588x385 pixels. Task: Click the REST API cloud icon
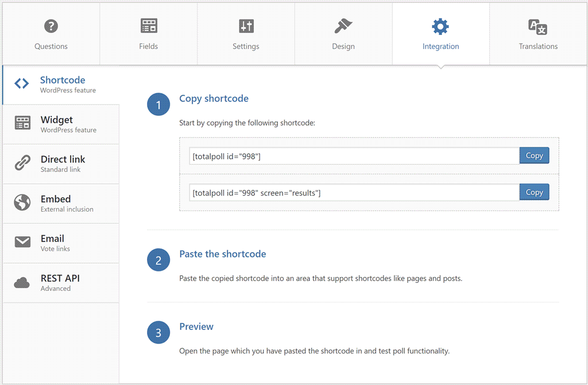tap(22, 282)
